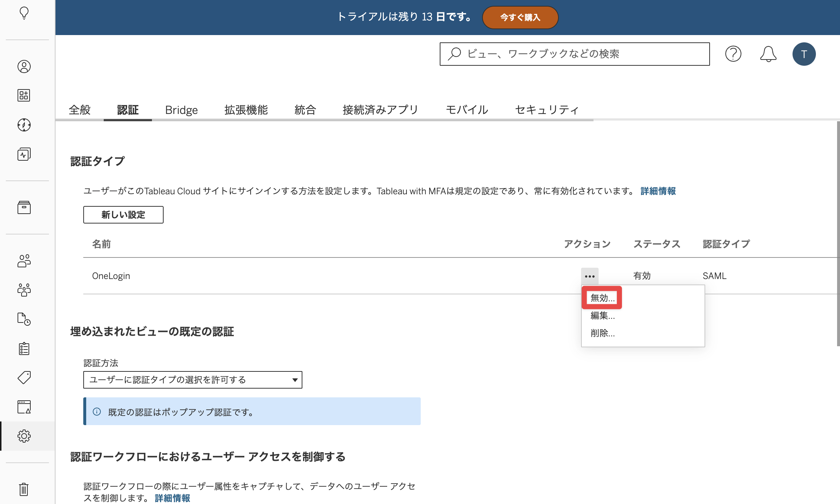Open the external assets archive icon

pos(24,207)
